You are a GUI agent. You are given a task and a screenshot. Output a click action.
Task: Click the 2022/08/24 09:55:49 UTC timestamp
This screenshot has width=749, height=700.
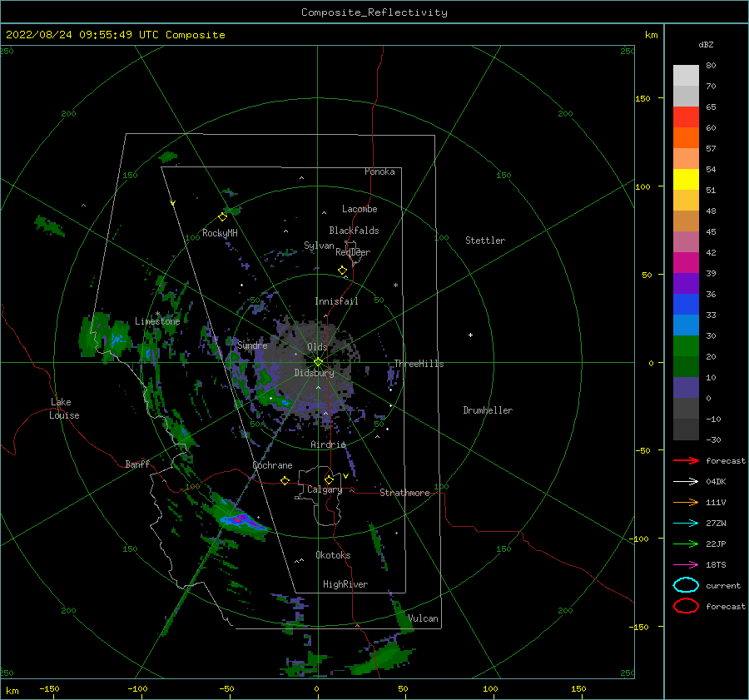click(82, 35)
